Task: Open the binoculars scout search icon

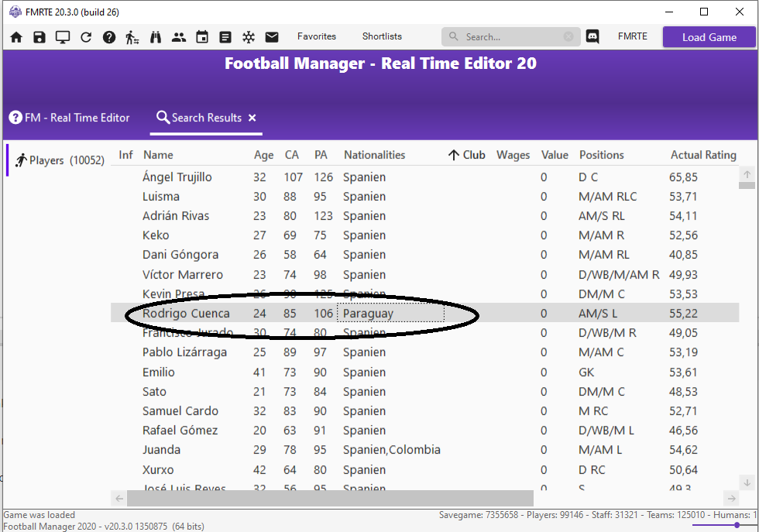Action: coord(156,37)
